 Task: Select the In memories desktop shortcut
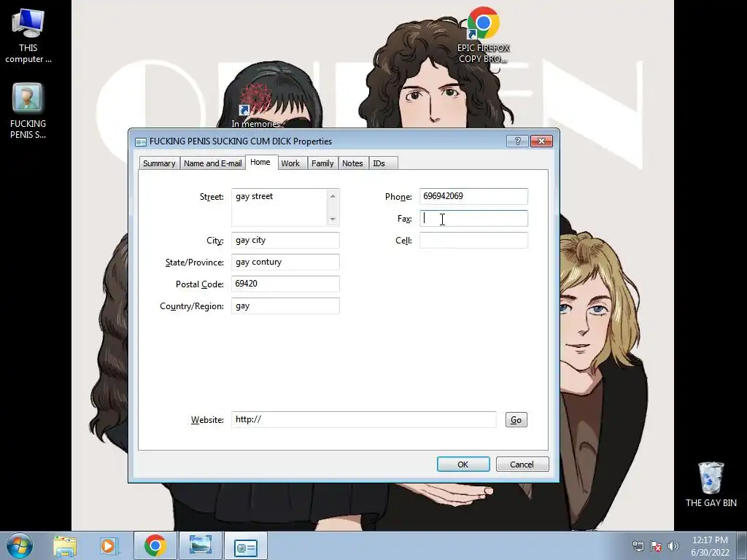coord(256,106)
